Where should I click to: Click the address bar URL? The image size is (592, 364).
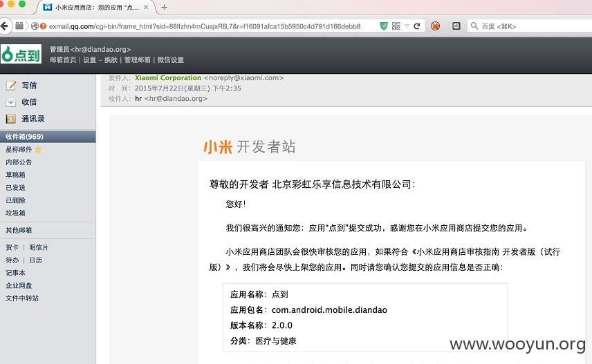(205, 26)
